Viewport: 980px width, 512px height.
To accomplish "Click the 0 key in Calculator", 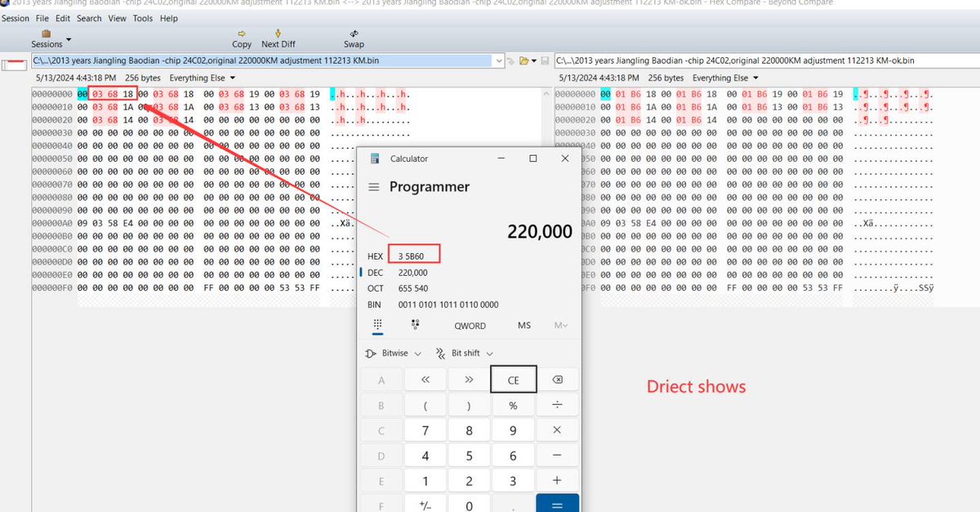I will click(x=469, y=505).
